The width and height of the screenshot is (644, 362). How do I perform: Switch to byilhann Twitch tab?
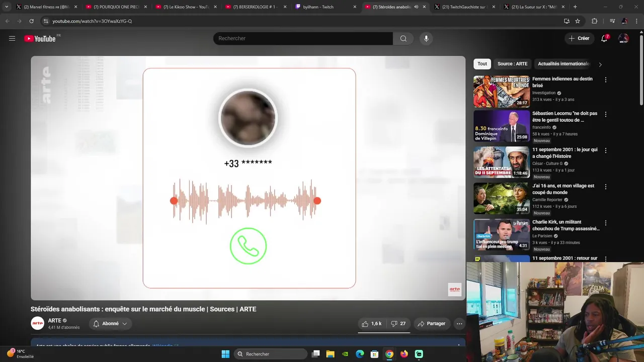coord(325,7)
